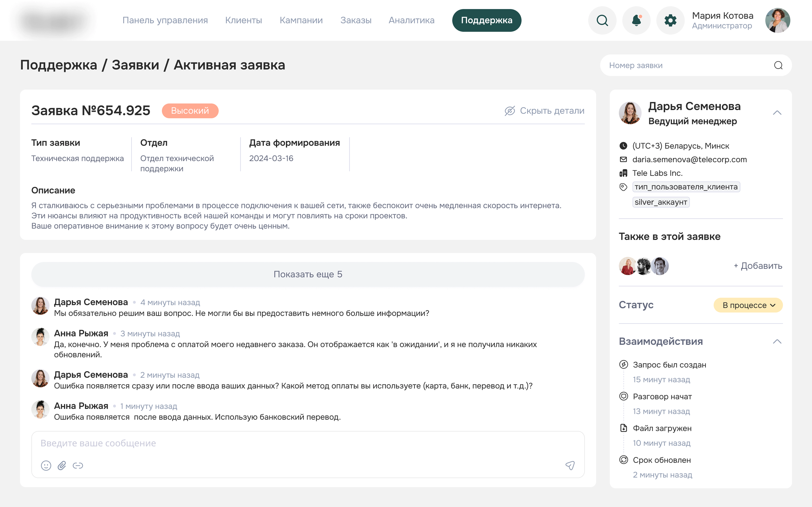Go to Аналитика in navigation
The width and height of the screenshot is (812, 507).
pos(411,20)
